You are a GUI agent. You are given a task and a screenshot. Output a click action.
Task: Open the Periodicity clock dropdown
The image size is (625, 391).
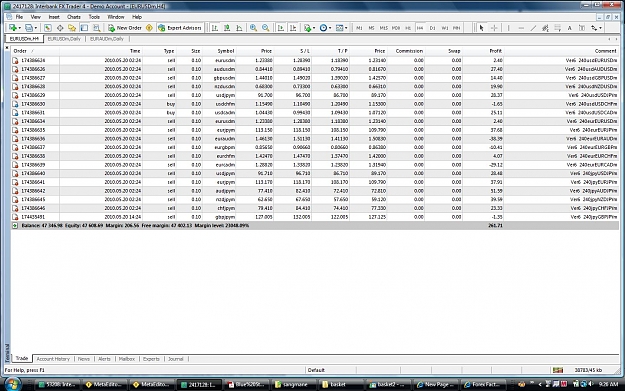click(325, 28)
